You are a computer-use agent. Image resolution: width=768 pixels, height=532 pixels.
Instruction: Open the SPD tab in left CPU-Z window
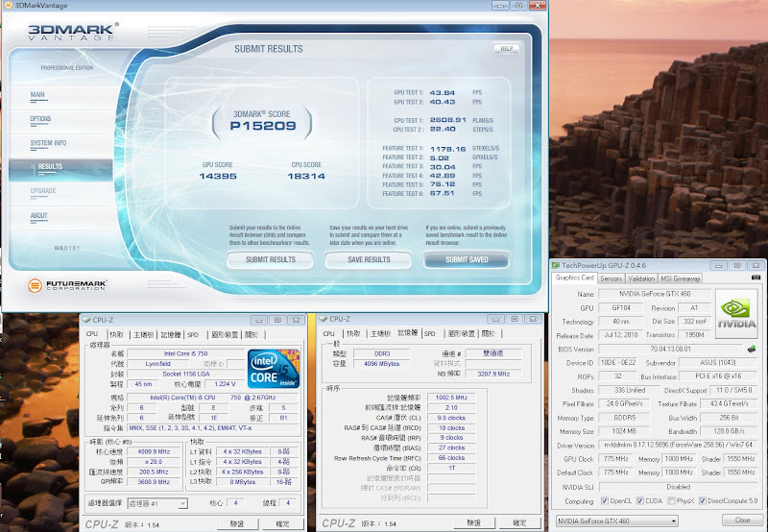pos(193,334)
